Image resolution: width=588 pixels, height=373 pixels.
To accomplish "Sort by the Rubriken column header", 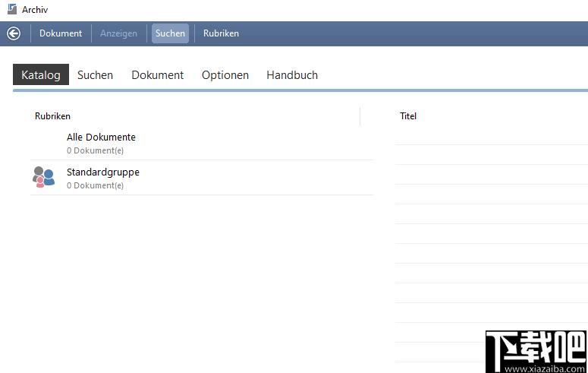I will click(x=52, y=116).
